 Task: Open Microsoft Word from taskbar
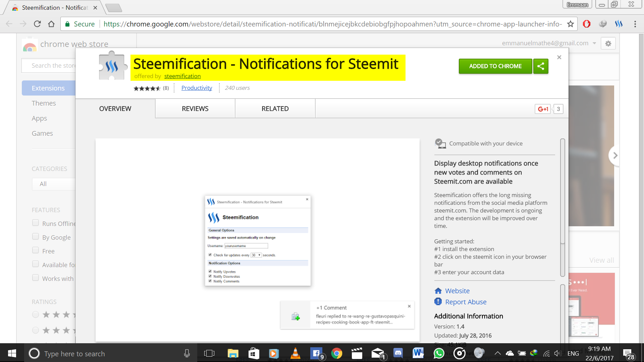(x=418, y=353)
